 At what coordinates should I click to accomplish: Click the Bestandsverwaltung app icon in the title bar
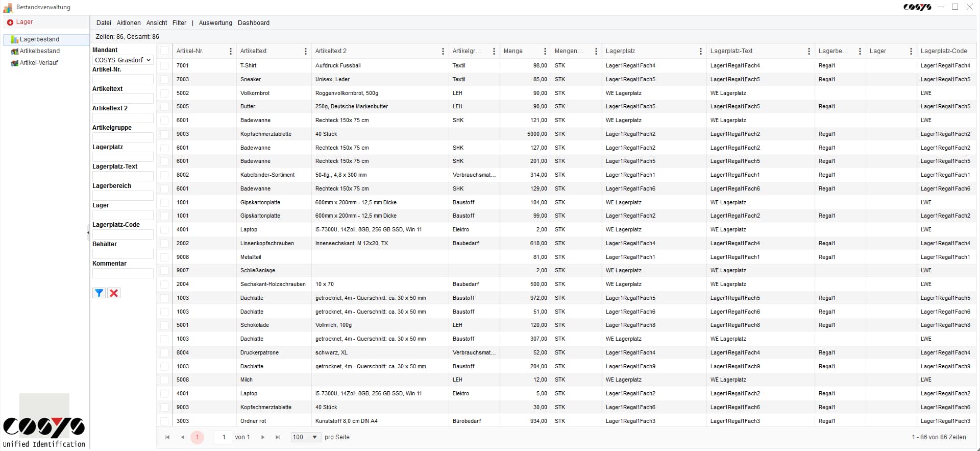[8, 8]
